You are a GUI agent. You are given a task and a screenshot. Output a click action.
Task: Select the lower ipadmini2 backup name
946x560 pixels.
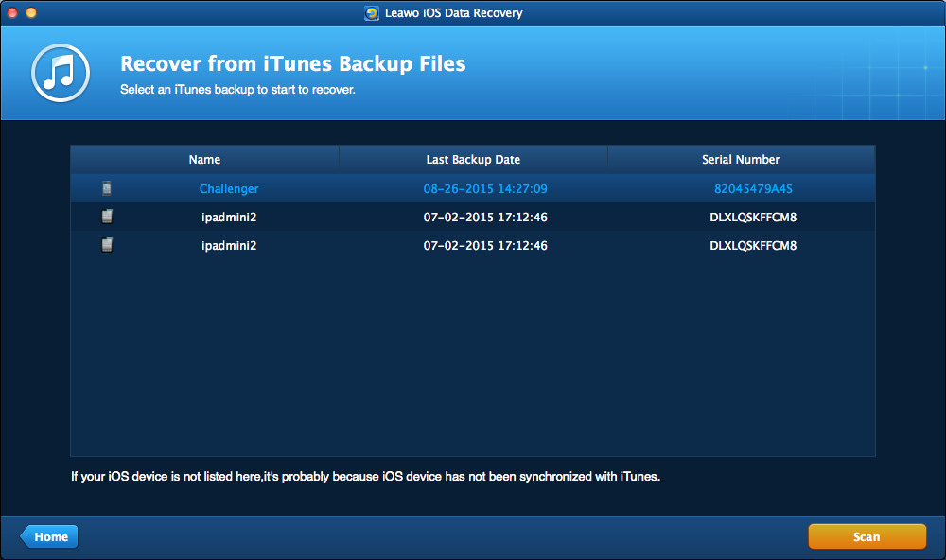point(229,245)
